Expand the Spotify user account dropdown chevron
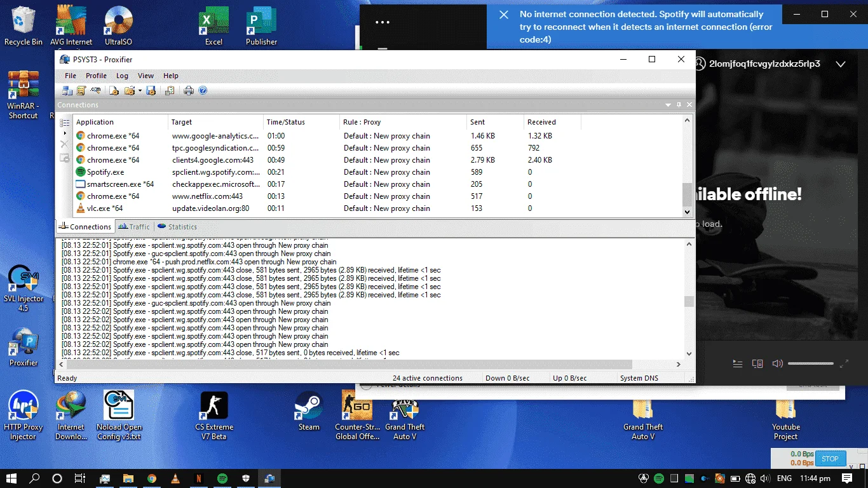868x488 pixels. [x=841, y=64]
